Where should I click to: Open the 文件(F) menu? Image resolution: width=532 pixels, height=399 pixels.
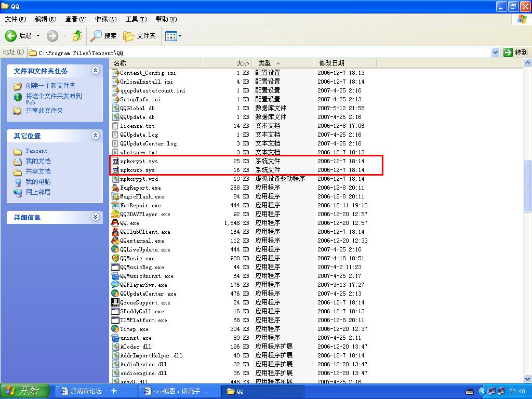pos(15,19)
